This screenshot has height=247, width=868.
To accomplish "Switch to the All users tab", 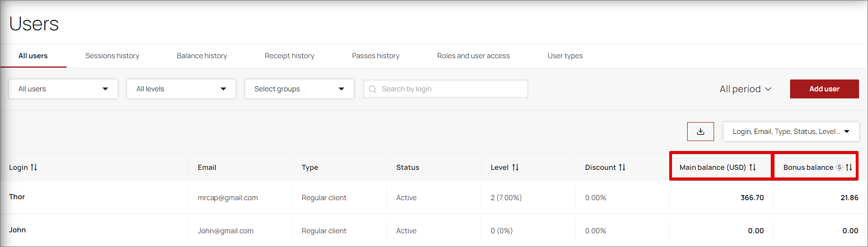I will [33, 56].
